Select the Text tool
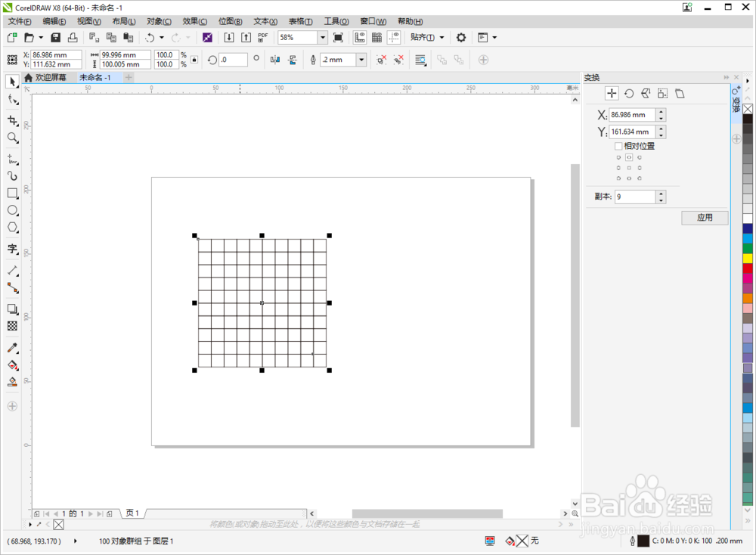 (x=12, y=250)
